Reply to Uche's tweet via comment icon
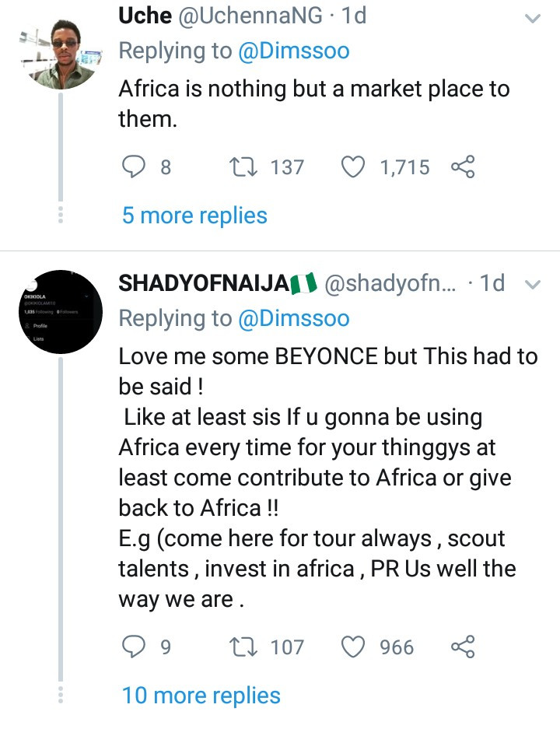Viewport: 560px width, 729px height. point(133,167)
